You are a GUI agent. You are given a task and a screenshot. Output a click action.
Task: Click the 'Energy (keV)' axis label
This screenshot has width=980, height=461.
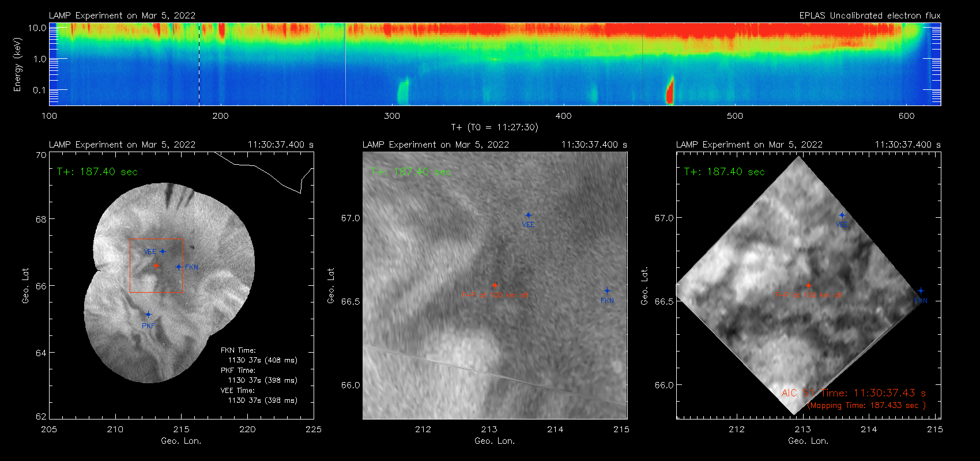17,65
